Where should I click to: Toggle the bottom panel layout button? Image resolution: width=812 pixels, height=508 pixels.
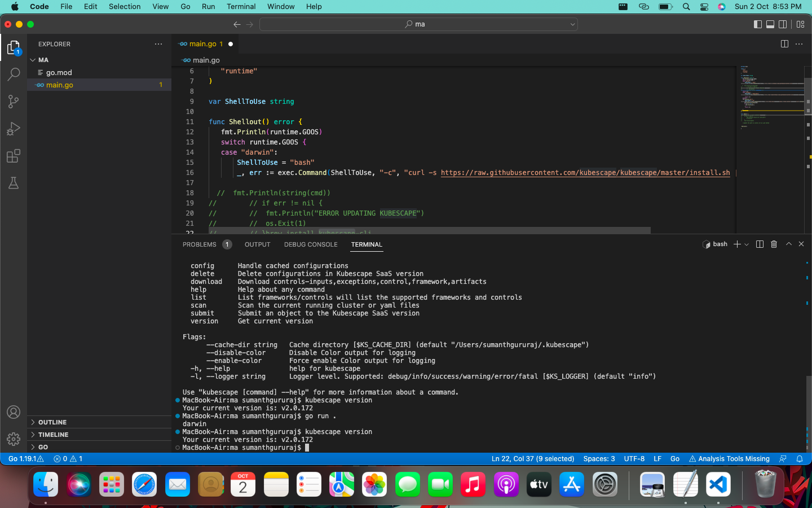pos(770,24)
